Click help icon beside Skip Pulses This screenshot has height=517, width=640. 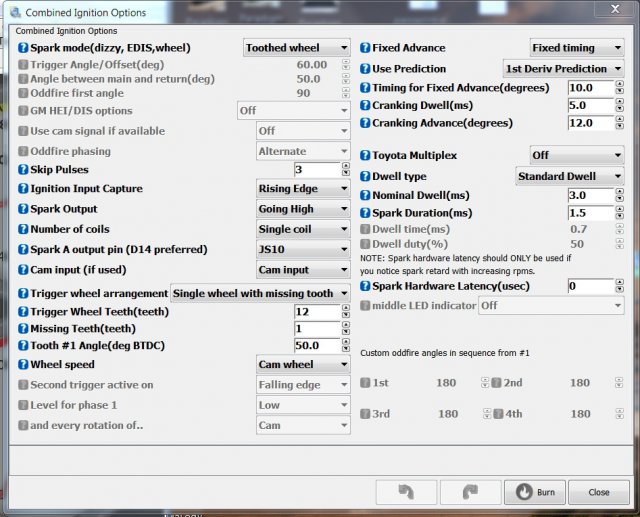point(23,170)
